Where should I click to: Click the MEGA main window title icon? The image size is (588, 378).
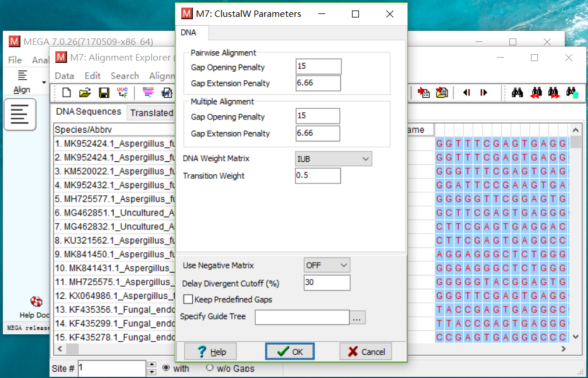[14, 41]
